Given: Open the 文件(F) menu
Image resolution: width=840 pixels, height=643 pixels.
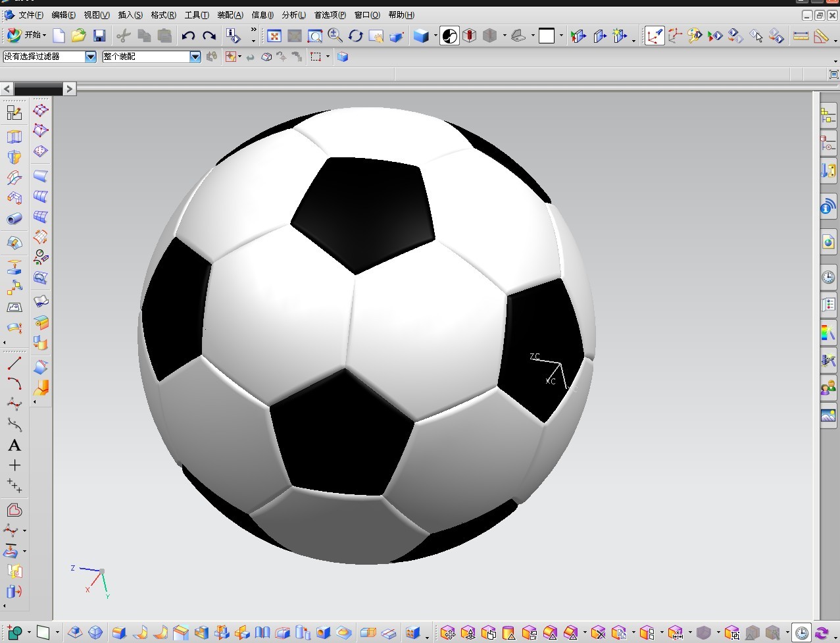Looking at the screenshot, I should pos(31,14).
